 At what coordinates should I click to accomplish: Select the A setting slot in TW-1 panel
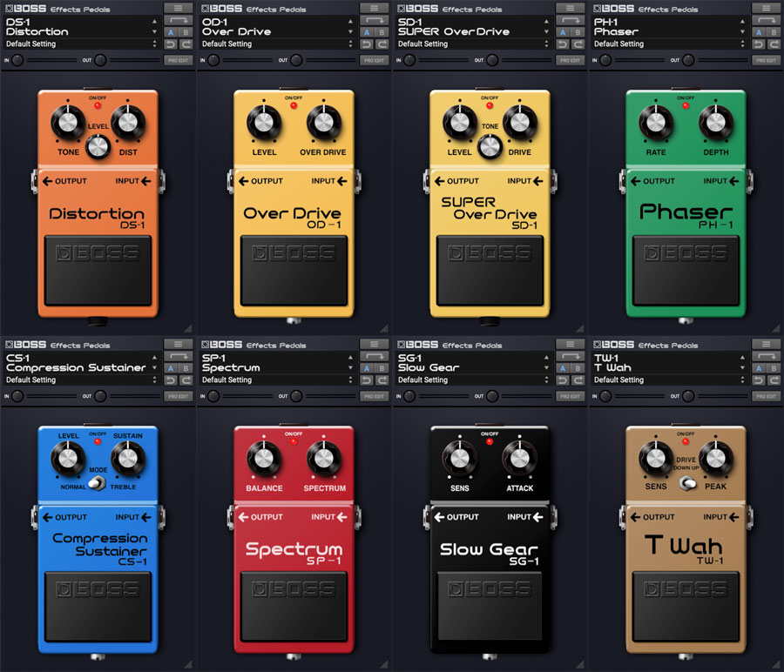click(759, 368)
